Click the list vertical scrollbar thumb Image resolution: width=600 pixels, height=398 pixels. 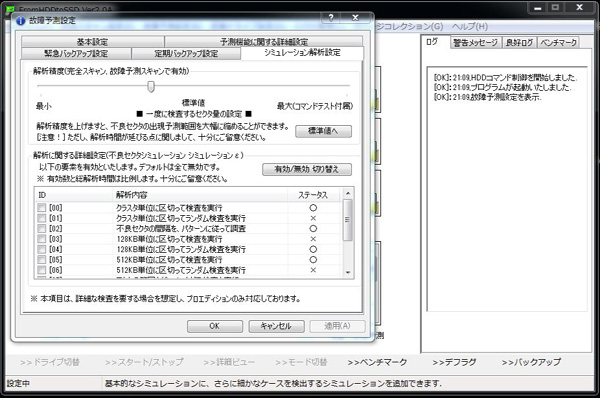coord(347,220)
